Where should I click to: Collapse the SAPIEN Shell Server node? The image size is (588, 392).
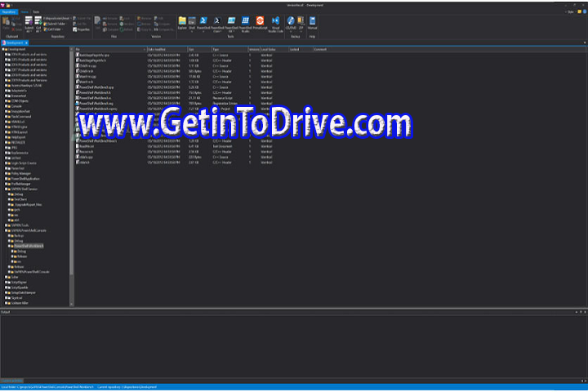[x=6, y=189]
